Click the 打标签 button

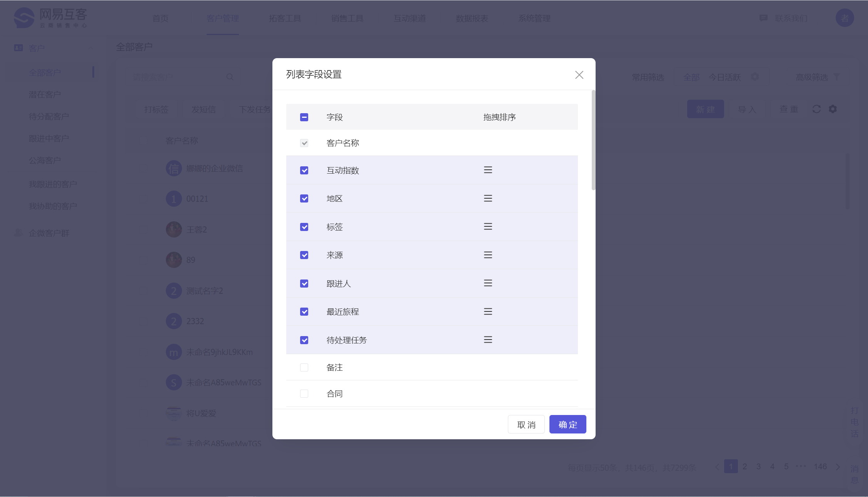[x=156, y=109]
